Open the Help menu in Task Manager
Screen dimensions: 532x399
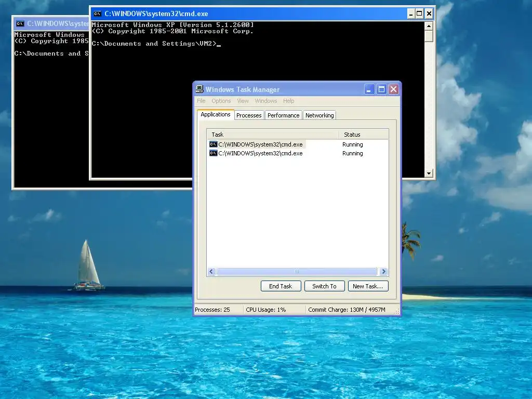(289, 101)
